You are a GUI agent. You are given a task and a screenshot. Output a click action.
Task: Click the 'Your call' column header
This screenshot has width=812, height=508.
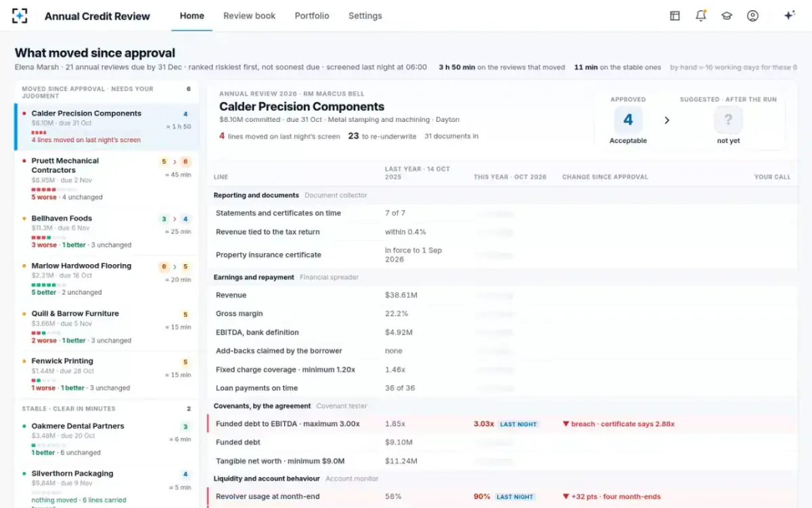pyautogui.click(x=772, y=177)
